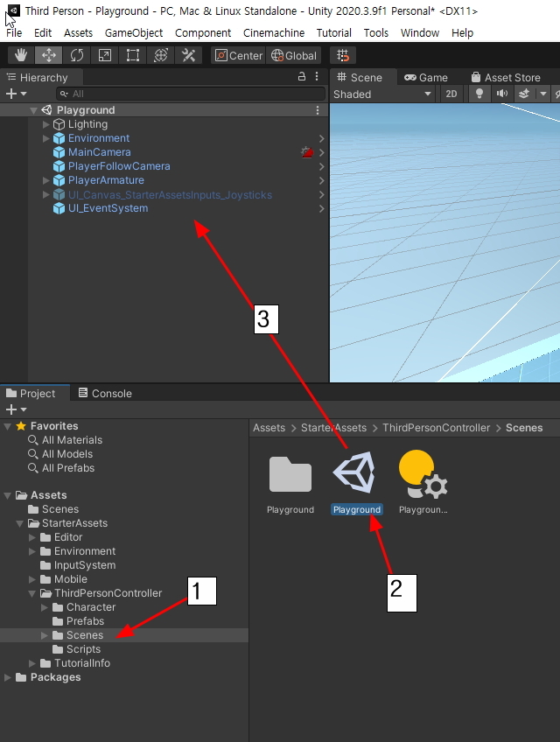Open the File menu
Screen dimensions: 560x742
[14, 32]
